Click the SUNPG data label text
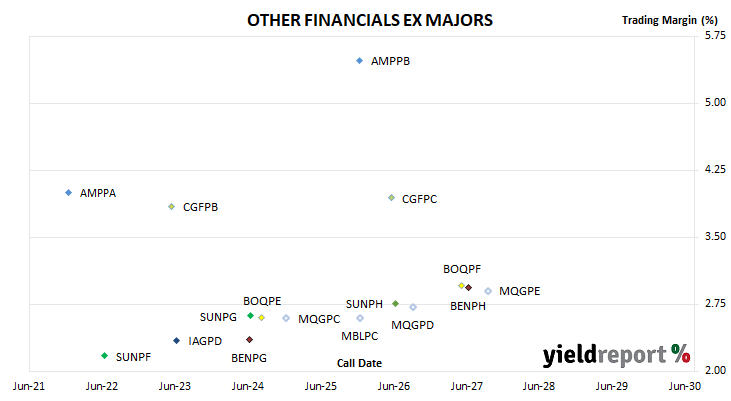Image resolution: width=731 pixels, height=401 pixels. 218,317
